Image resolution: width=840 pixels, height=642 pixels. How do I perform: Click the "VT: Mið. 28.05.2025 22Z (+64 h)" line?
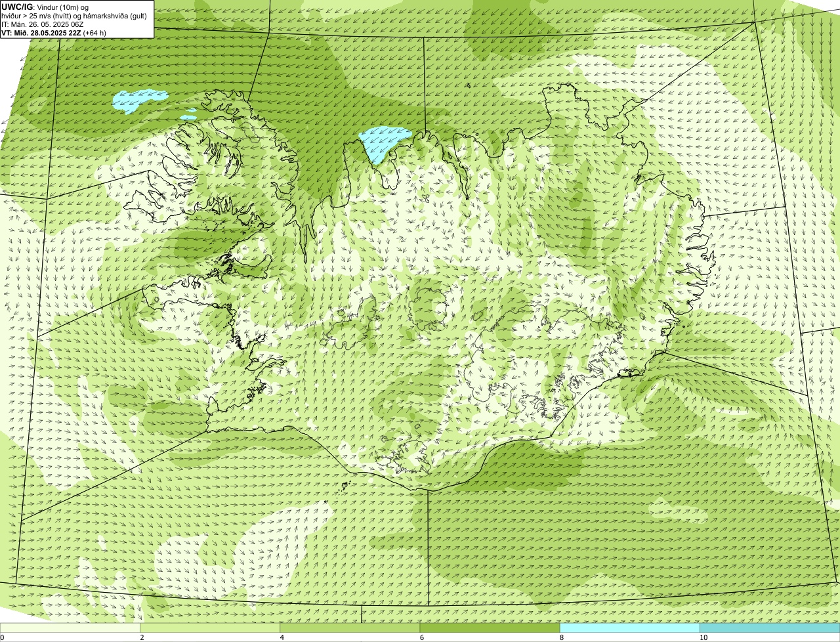54,33
